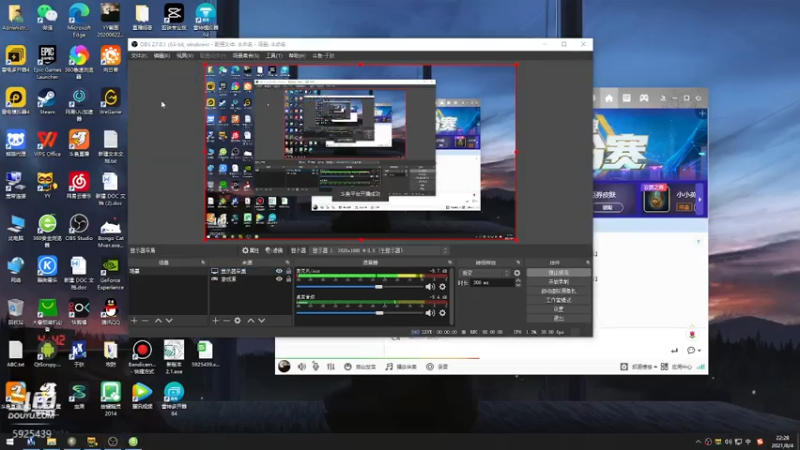Open the scene transition type dropdown
800x450 pixels.
click(484, 273)
